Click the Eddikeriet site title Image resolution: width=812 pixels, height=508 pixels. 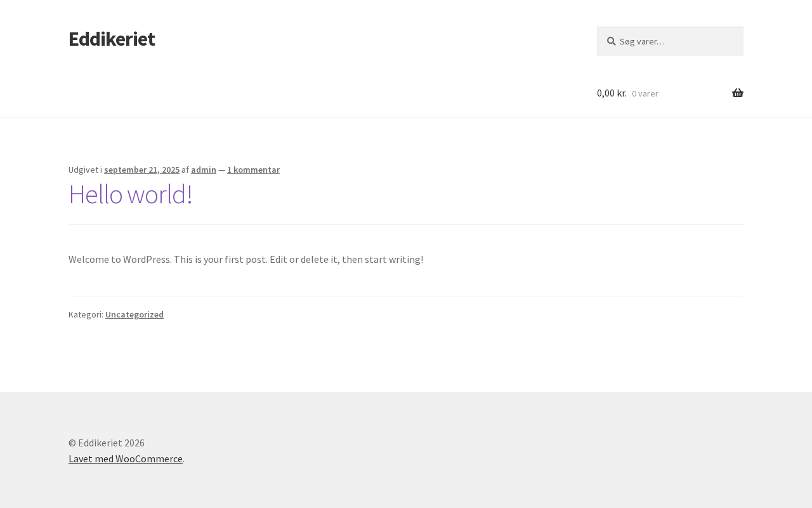[112, 39]
